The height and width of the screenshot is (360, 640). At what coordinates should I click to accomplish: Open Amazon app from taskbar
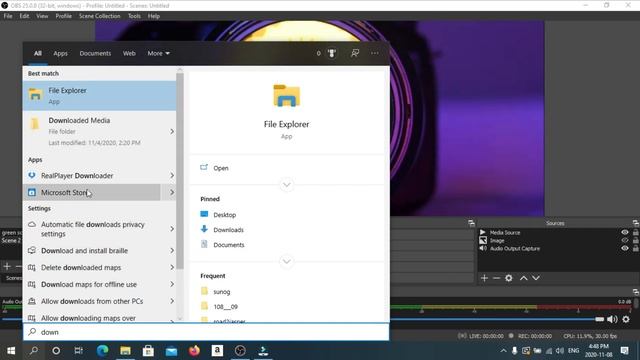[217, 351]
